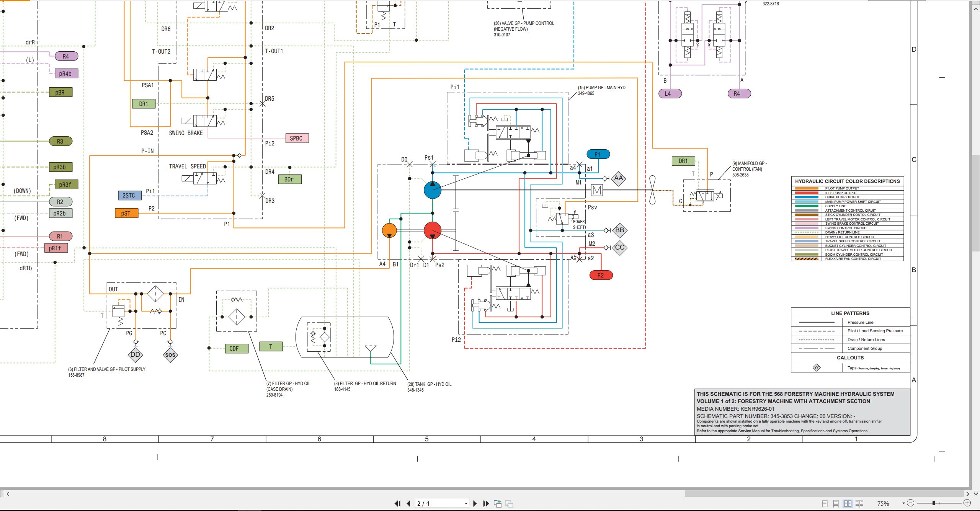Click the red P2 port tag
The image size is (980, 511).
click(x=601, y=275)
